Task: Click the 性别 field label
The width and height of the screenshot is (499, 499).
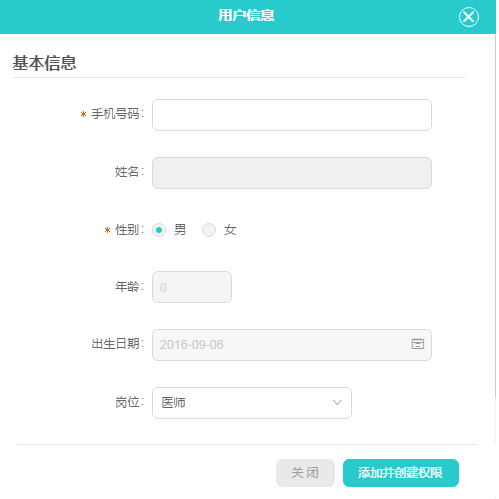Action: tap(129, 230)
